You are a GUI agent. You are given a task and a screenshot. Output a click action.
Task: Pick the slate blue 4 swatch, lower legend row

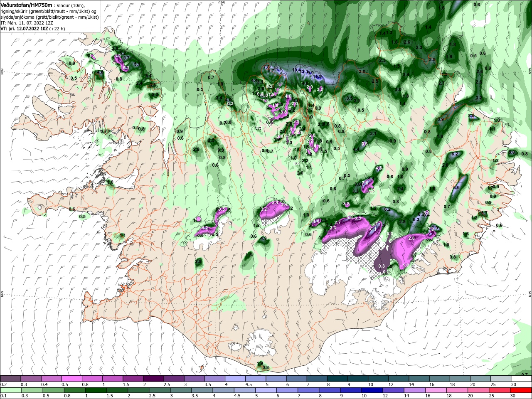[x=223, y=390]
